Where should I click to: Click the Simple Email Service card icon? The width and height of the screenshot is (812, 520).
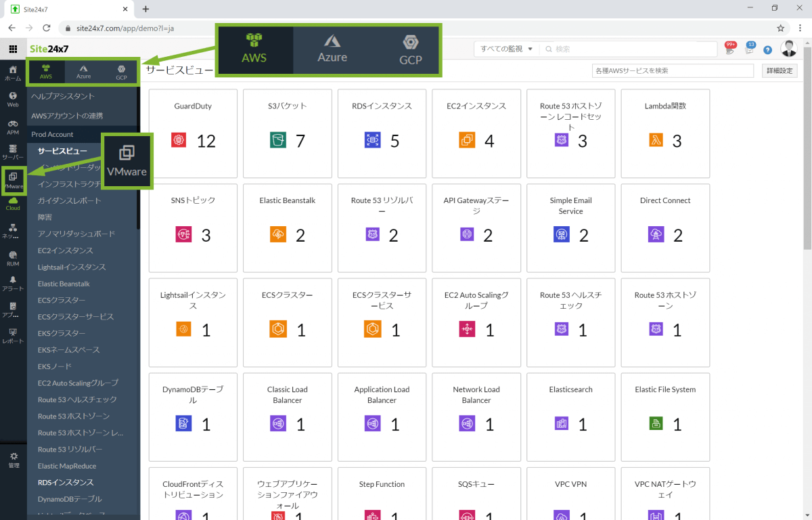(561, 234)
